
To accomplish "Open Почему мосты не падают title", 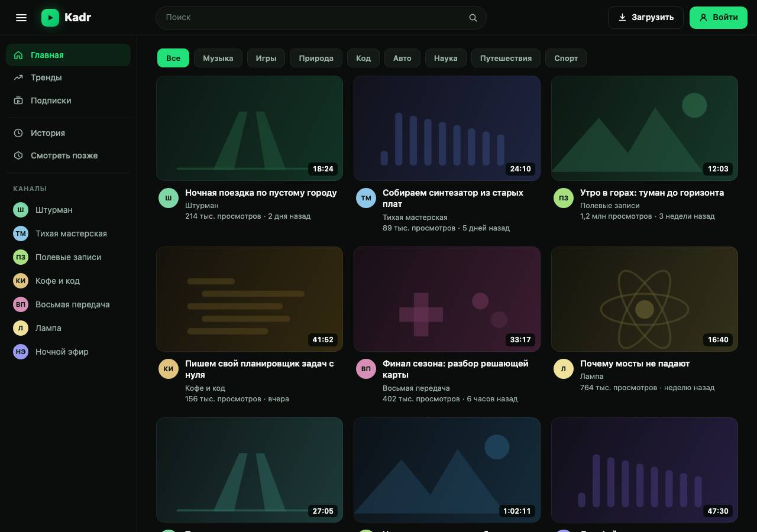I will click(635, 364).
